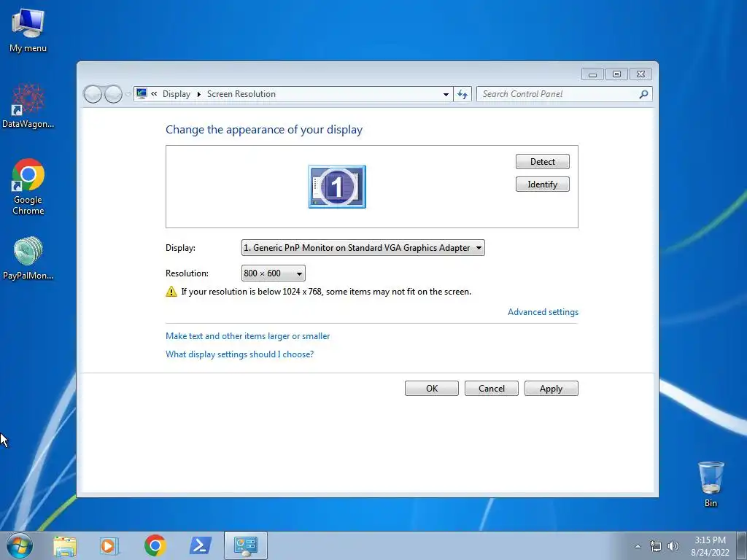Open the arrow after Display breadcrumb

click(198, 94)
